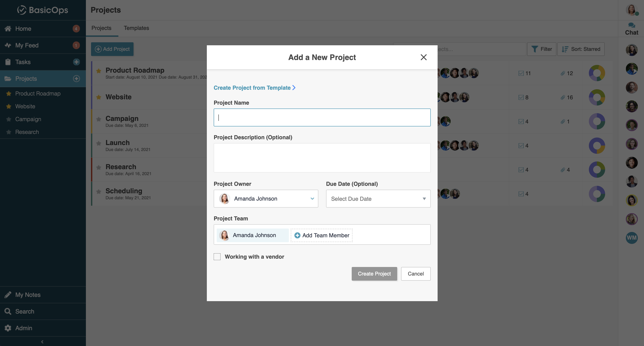Screen dimensions: 644x346
Task: Click the Add Team Member button
Action: pyautogui.click(x=322, y=235)
